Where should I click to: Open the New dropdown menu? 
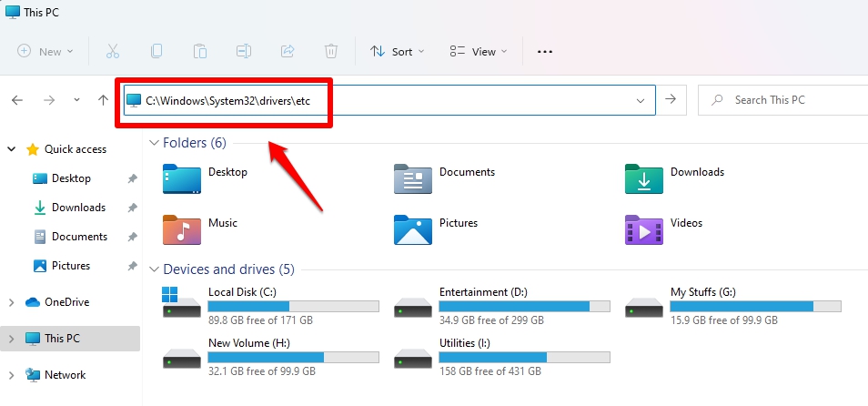(x=45, y=52)
